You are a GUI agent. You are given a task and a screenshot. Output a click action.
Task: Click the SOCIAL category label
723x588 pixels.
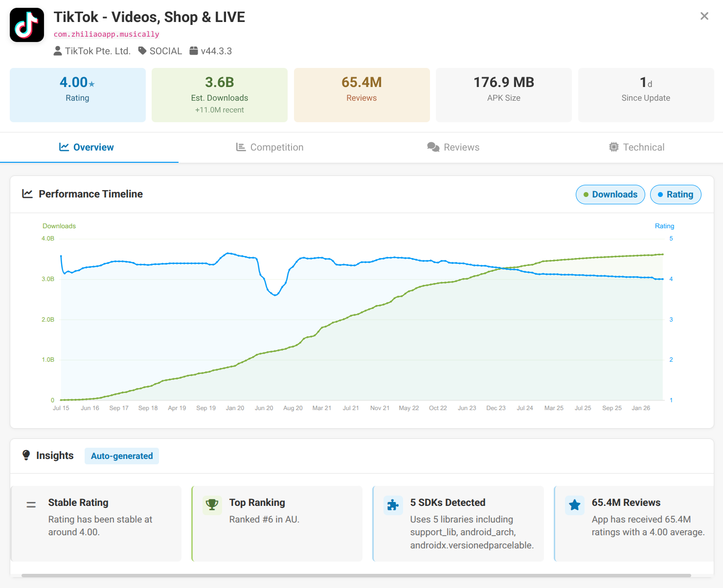tap(166, 51)
